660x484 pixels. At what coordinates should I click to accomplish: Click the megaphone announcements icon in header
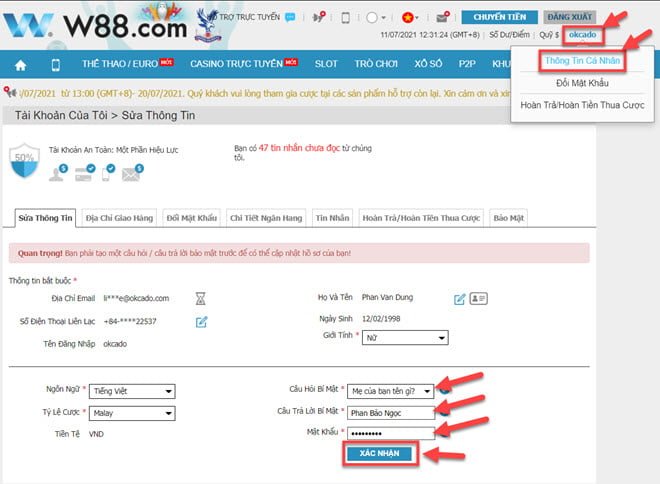(319, 17)
